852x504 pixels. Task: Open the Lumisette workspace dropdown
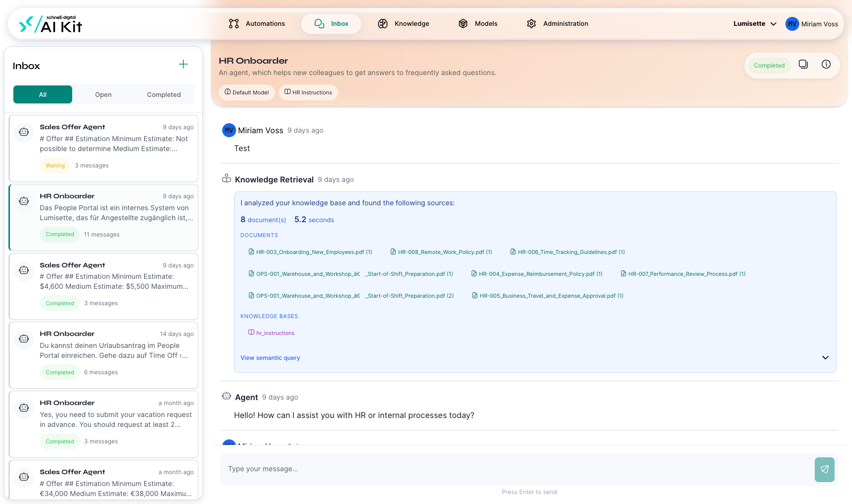755,24
